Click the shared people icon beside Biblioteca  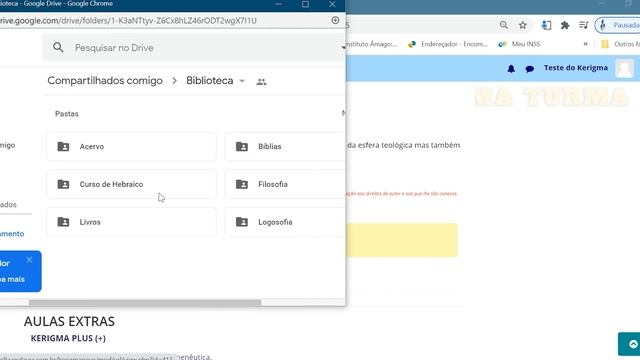pos(261,82)
